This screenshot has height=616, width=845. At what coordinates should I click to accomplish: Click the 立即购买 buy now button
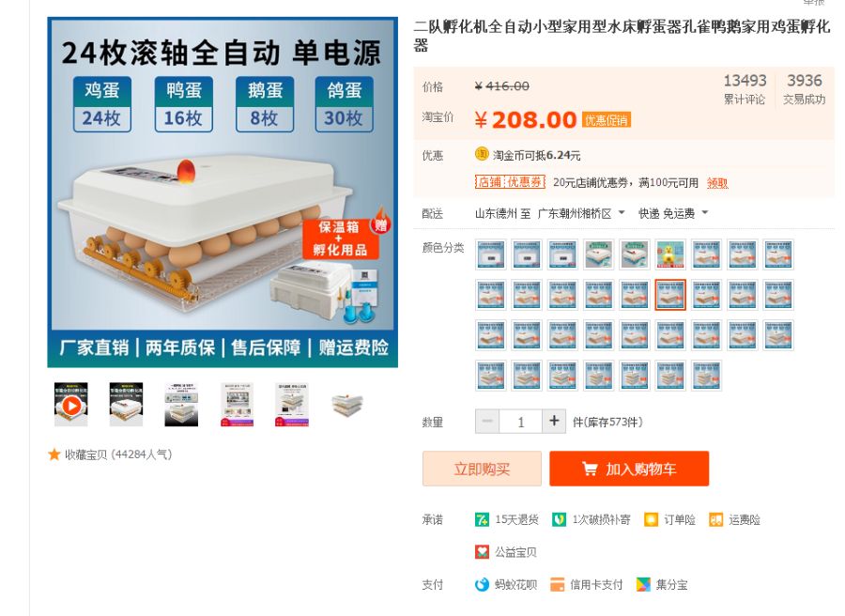(482, 469)
